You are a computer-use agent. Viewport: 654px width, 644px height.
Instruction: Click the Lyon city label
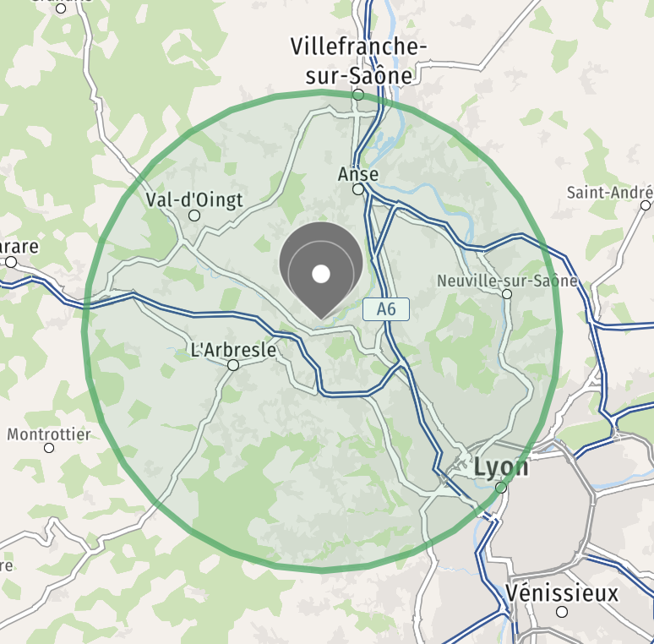501,467
